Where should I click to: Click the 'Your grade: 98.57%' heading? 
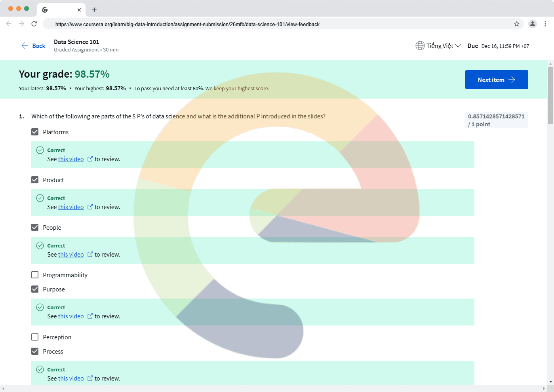coord(64,74)
